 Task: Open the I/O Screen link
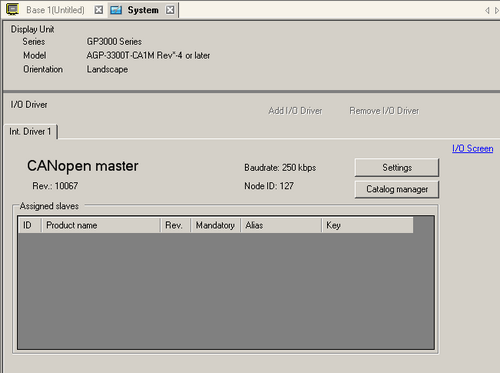(x=472, y=148)
